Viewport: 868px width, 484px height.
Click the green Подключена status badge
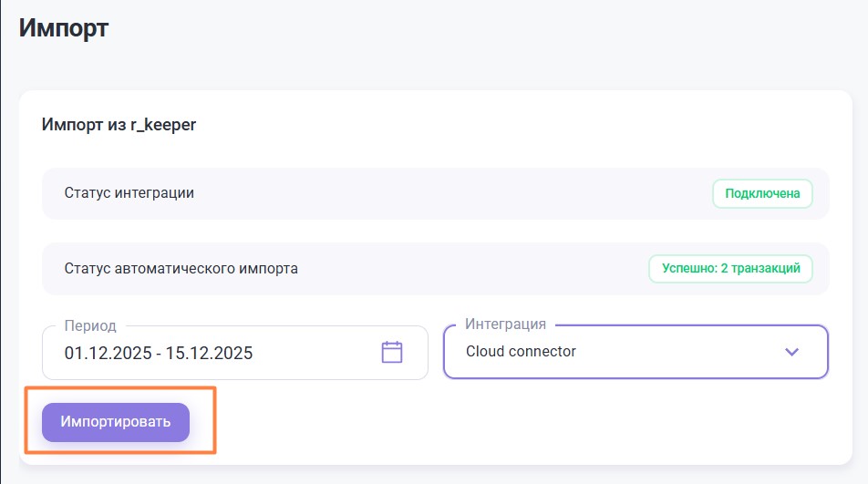(x=762, y=193)
